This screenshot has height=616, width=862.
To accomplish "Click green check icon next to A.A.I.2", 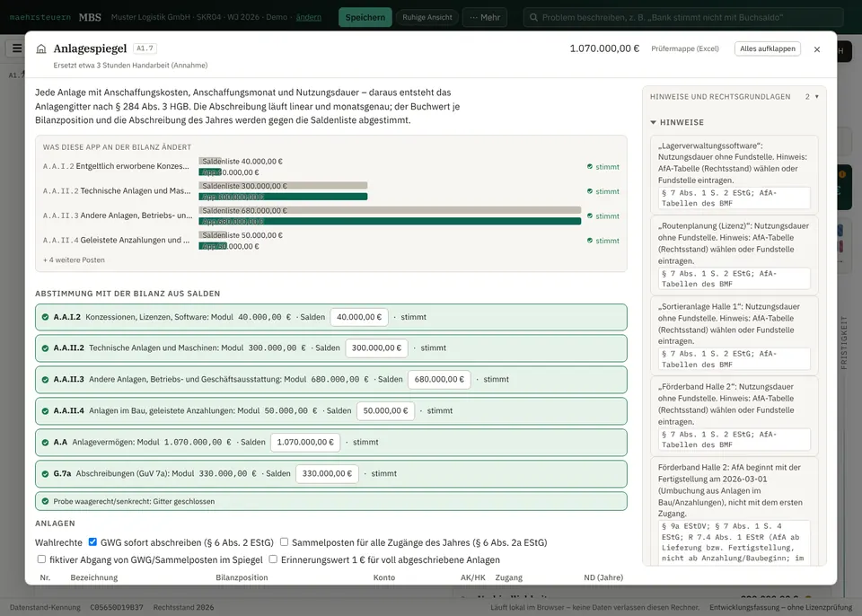I will 45,317.
